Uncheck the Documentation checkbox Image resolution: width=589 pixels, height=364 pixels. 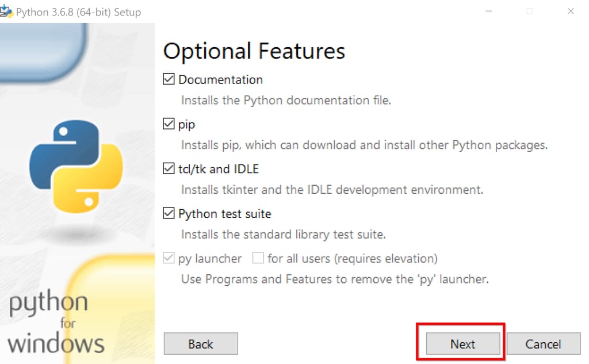point(169,79)
